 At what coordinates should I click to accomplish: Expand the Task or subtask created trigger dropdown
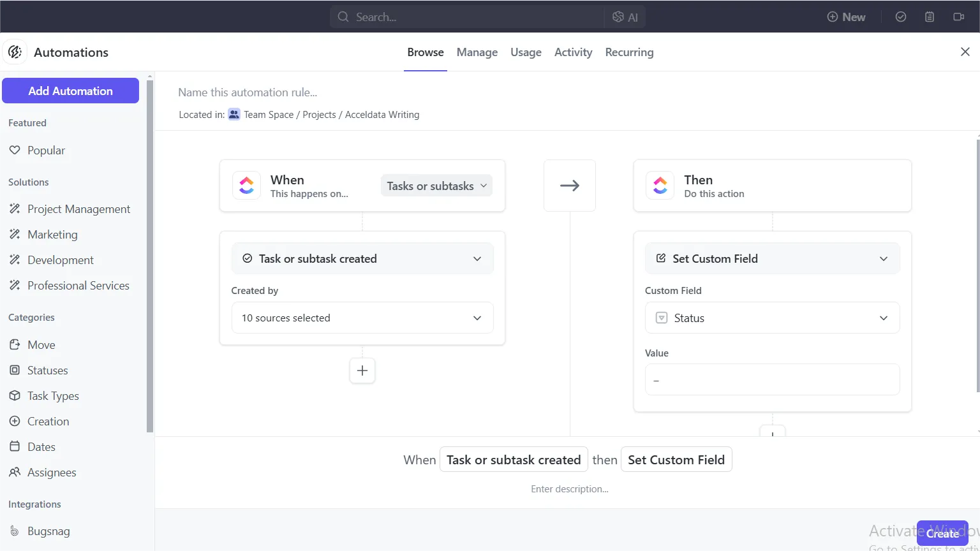pyautogui.click(x=362, y=258)
